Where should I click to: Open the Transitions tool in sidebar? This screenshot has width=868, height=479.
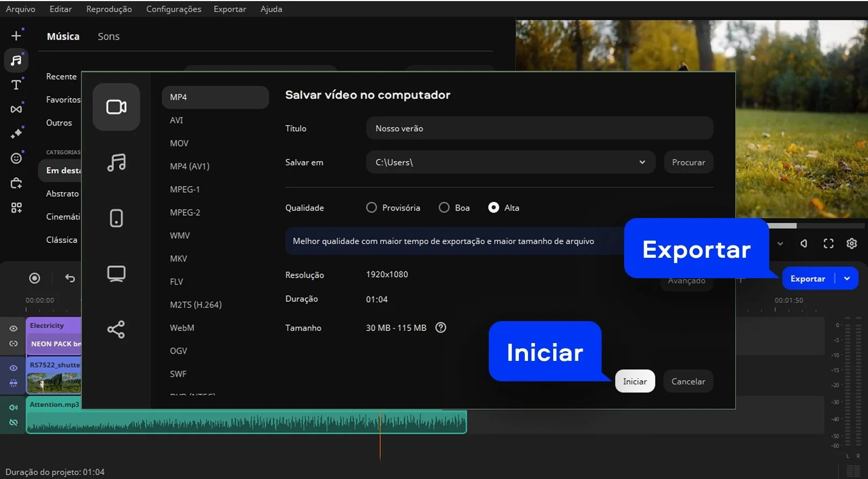[16, 109]
